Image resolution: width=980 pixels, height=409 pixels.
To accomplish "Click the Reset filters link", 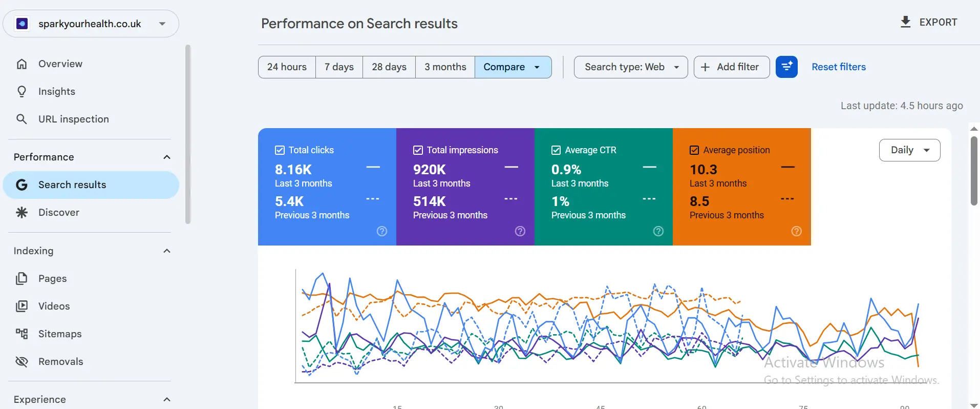I will [839, 67].
